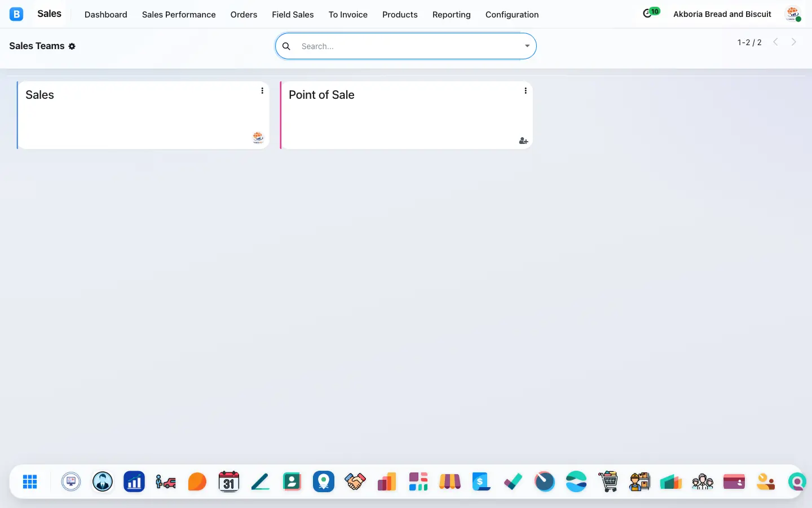Image resolution: width=812 pixels, height=508 pixels.
Task: Open the Configuration menu
Action: pyautogui.click(x=512, y=15)
